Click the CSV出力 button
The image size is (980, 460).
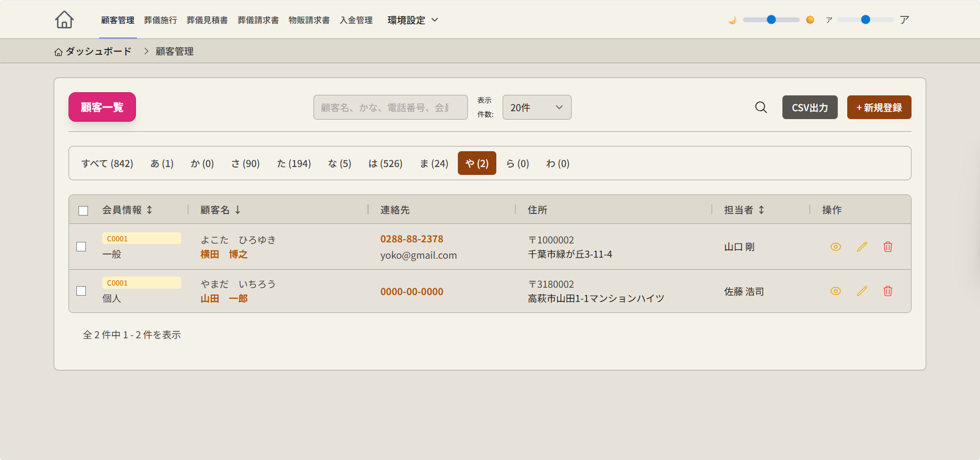tap(809, 107)
